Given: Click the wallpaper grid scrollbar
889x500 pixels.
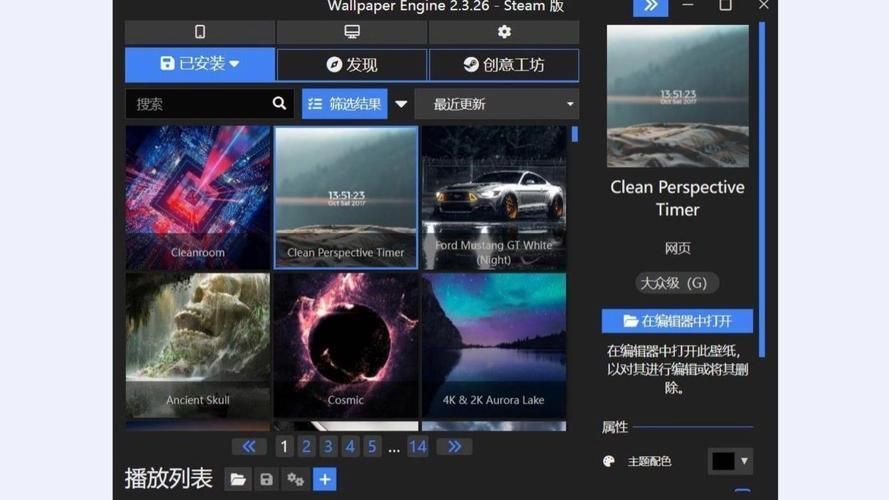Looking at the screenshot, I should coord(575,134).
